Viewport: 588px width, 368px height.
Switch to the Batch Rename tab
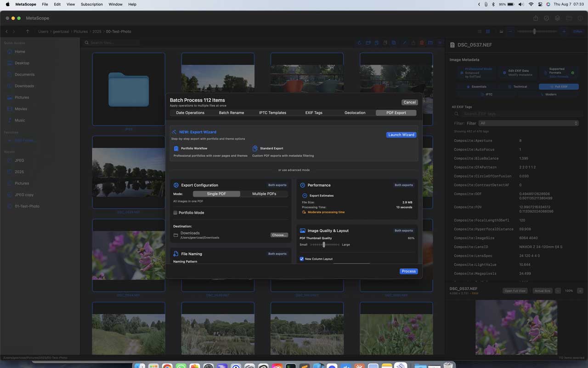pyautogui.click(x=232, y=113)
